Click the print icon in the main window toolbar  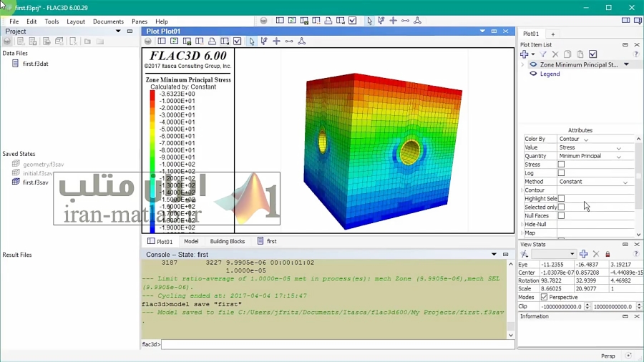coord(328,21)
